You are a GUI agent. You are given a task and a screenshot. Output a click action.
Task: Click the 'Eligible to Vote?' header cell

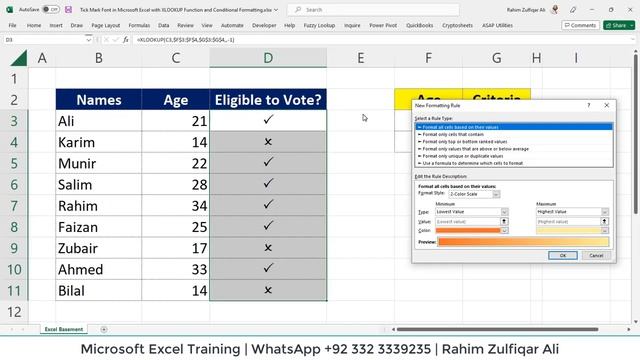tap(268, 100)
